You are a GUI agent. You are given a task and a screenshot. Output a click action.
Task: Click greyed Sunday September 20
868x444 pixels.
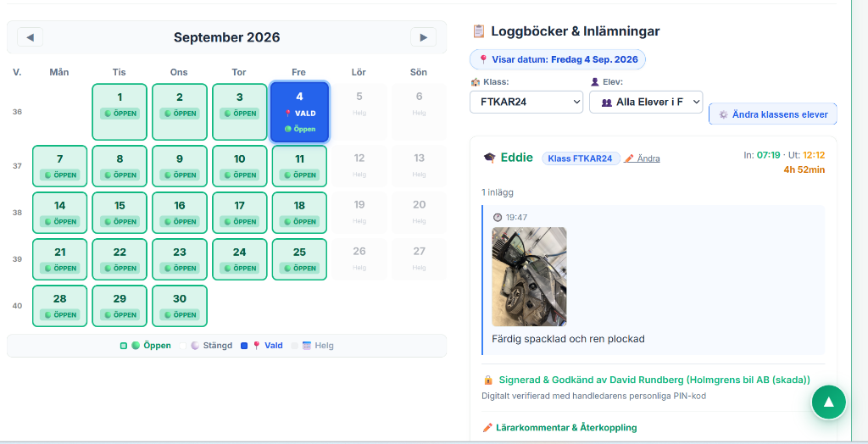click(419, 213)
